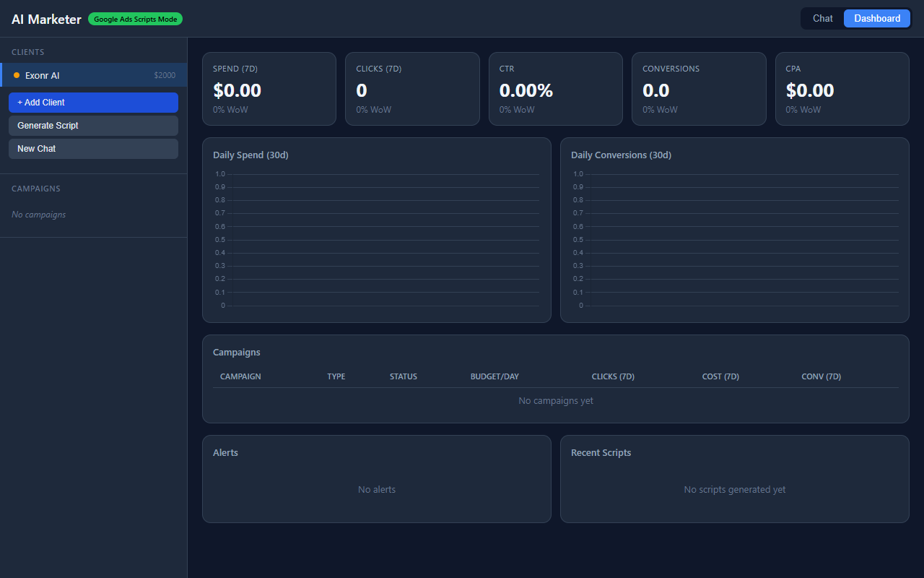Click the AI Marketer logo
The image size is (924, 578).
45,19
